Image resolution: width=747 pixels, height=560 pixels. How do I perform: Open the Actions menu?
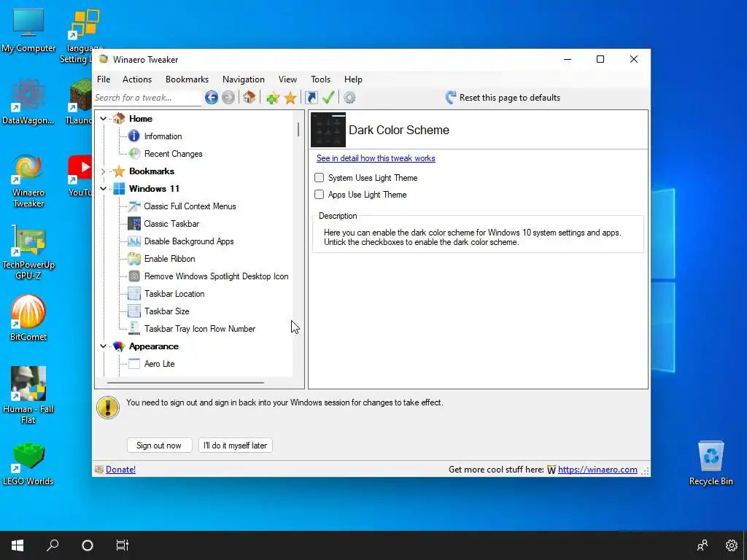[x=136, y=79]
